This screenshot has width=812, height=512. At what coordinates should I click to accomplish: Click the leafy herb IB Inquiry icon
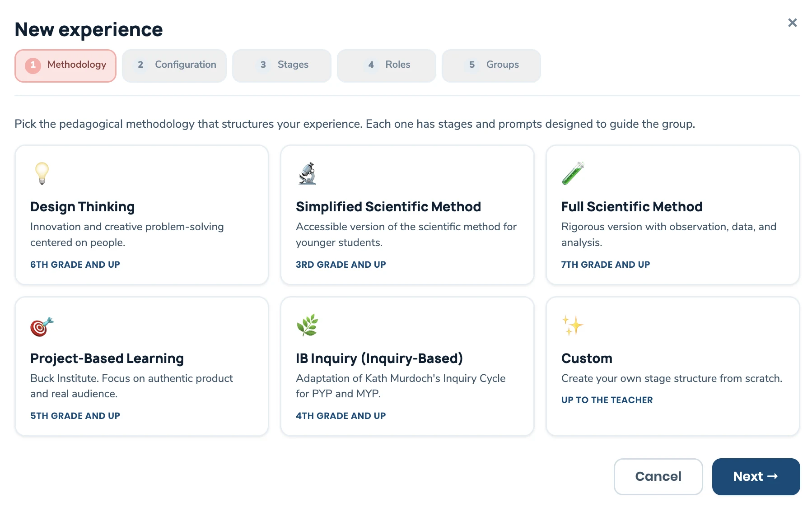click(308, 325)
